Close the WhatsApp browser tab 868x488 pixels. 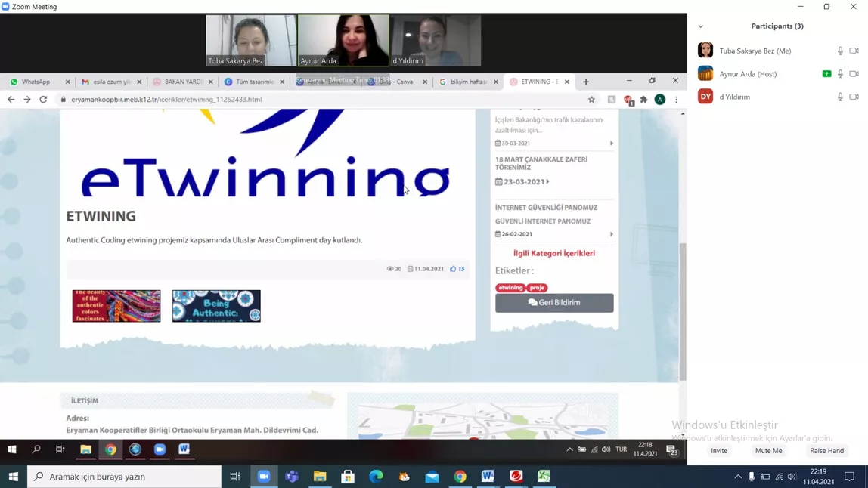(x=67, y=82)
